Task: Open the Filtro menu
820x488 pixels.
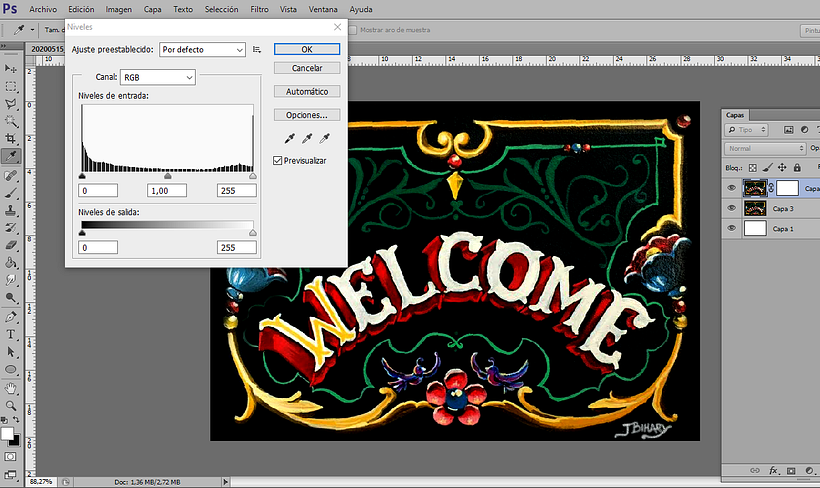Action: click(x=259, y=8)
